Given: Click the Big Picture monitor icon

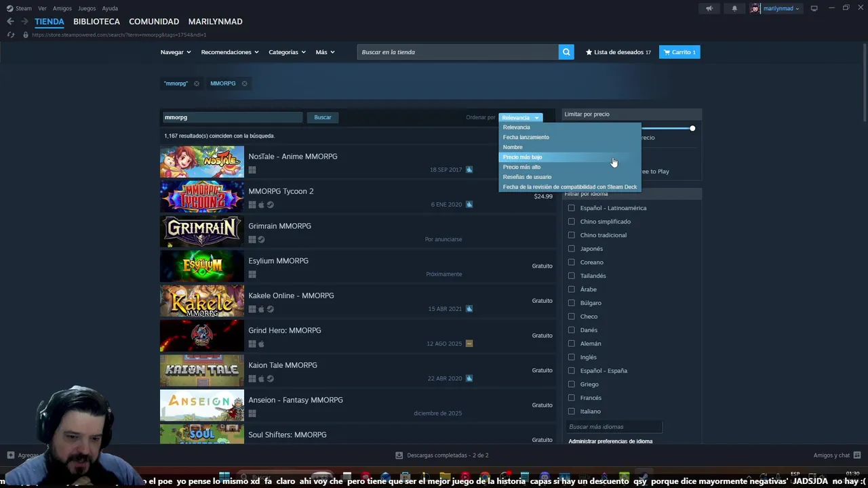Looking at the screenshot, I should [814, 8].
